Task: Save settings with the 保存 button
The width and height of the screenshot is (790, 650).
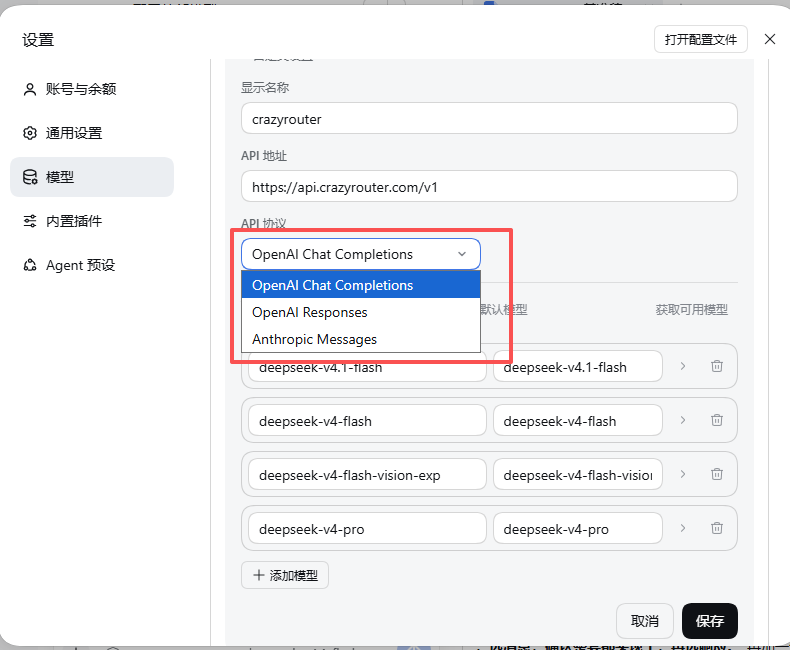Action: (x=709, y=621)
